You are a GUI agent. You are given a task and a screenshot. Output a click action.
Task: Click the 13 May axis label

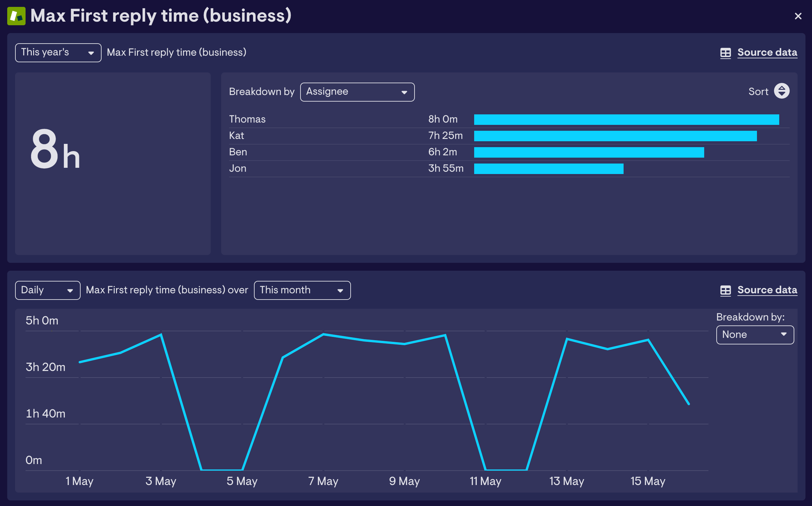(x=567, y=481)
